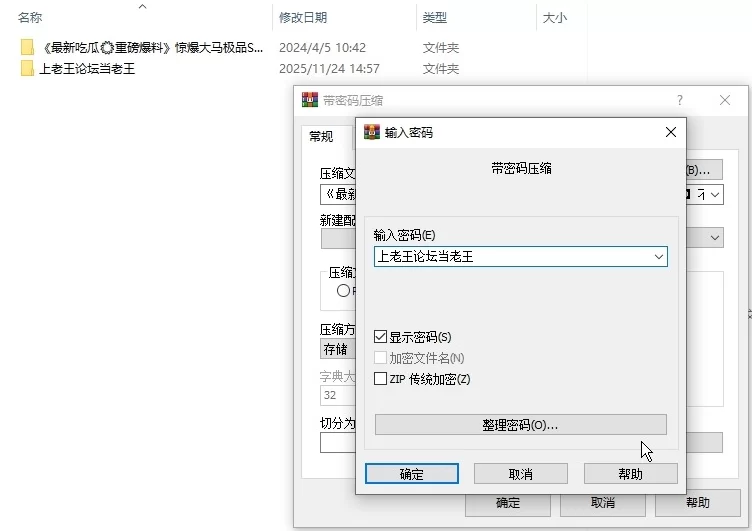Screen dimensions: 752x531
Task: Sort by 大小 column header
Action: (554, 18)
